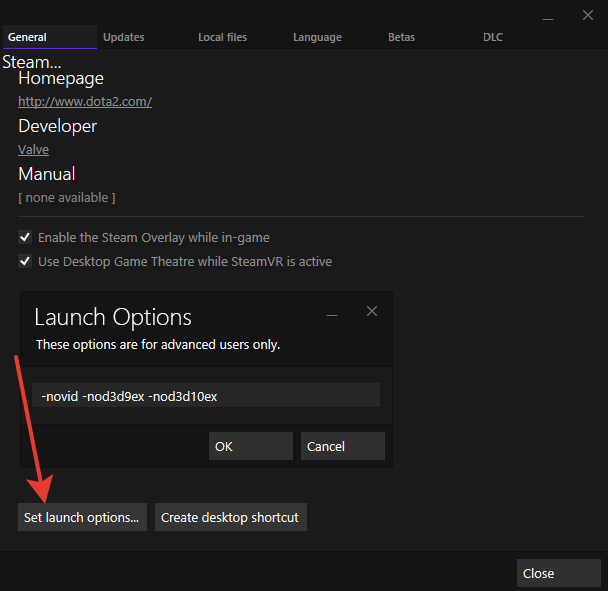Close the properties window with X icon
Viewport: 608px width, 591px height.
[587, 16]
